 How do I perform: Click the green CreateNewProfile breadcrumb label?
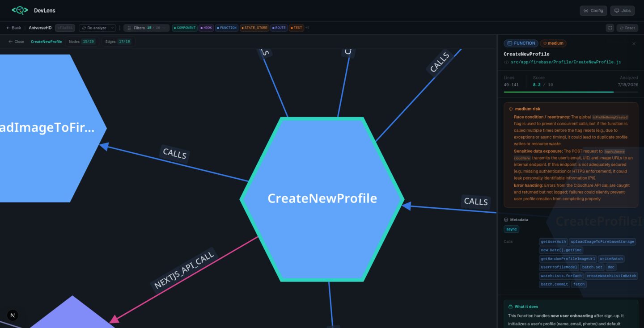47,42
